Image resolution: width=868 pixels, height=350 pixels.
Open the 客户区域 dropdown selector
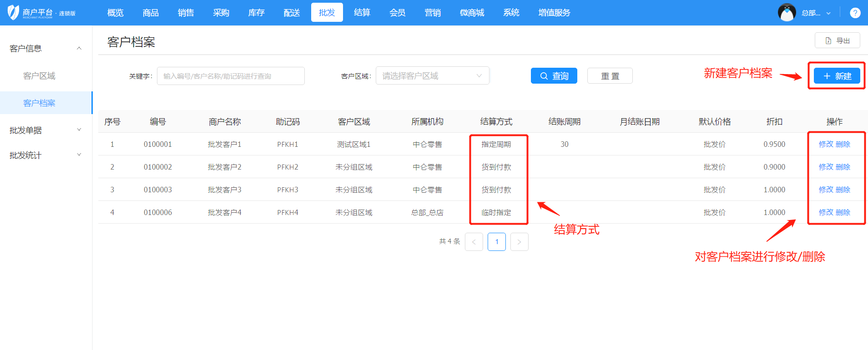pyautogui.click(x=432, y=76)
